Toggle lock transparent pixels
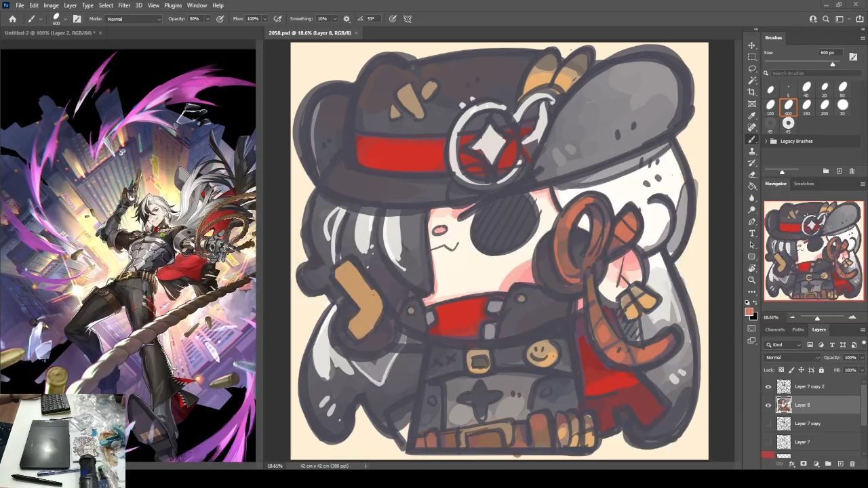This screenshot has height=488, width=868. click(781, 370)
